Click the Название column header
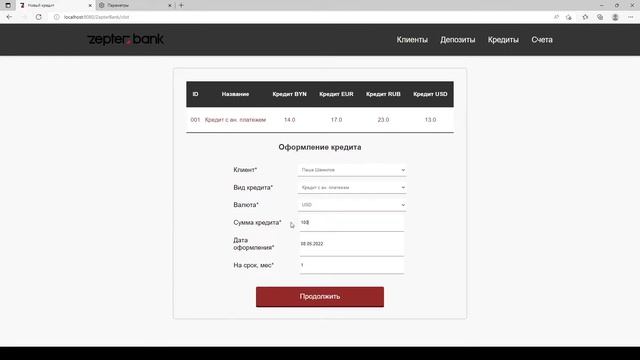This screenshot has width=640, height=360. 235,94
